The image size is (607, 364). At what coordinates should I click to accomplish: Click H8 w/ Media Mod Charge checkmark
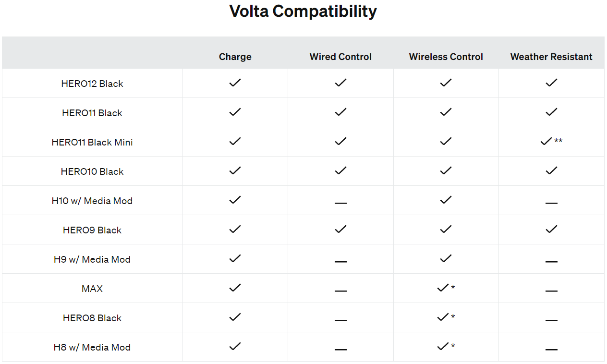[x=235, y=346]
